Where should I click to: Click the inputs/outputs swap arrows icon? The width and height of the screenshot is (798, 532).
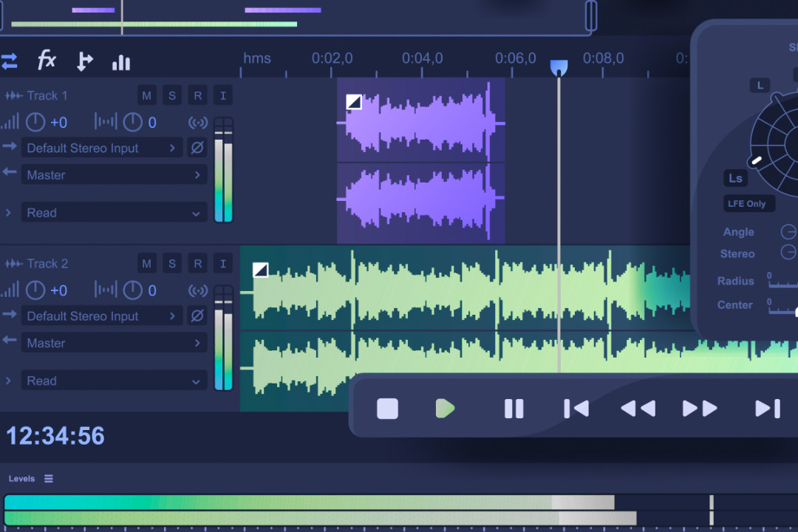[9, 61]
